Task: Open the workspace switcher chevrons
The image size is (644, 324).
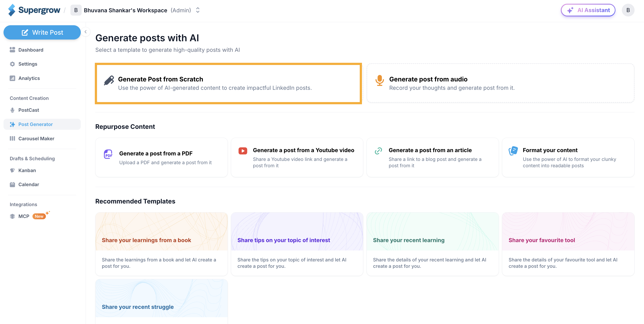Action: pos(198,10)
